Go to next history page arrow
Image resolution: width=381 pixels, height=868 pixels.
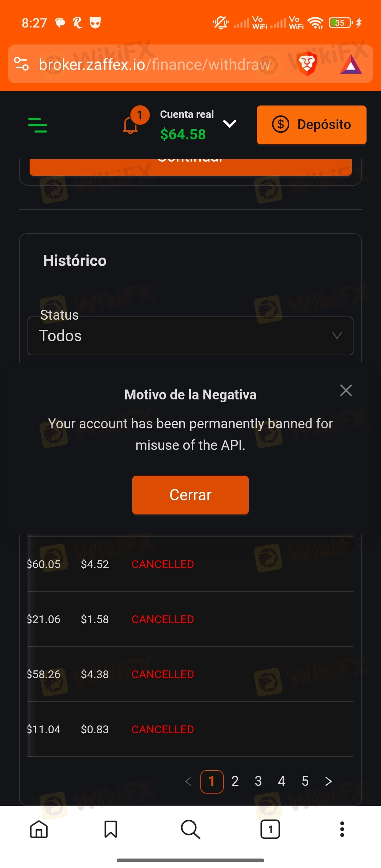coord(328,781)
